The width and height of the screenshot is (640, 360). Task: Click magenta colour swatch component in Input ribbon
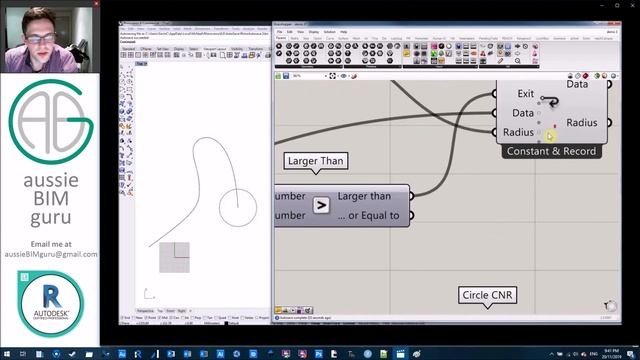click(x=434, y=47)
